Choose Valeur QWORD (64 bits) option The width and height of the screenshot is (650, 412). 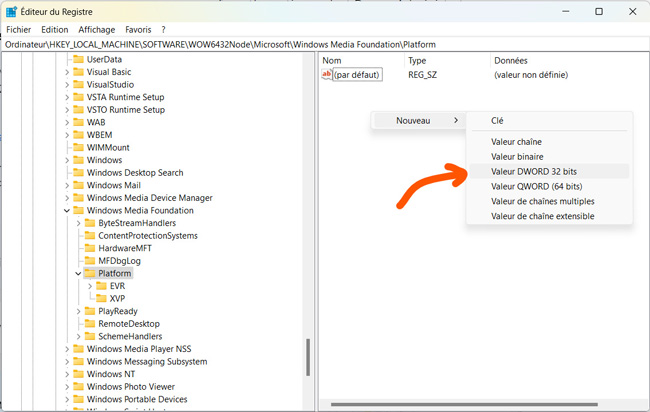(x=536, y=186)
